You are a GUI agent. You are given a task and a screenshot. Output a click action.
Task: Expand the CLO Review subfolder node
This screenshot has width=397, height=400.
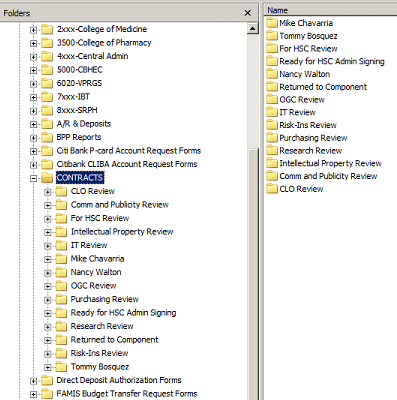[48, 192]
